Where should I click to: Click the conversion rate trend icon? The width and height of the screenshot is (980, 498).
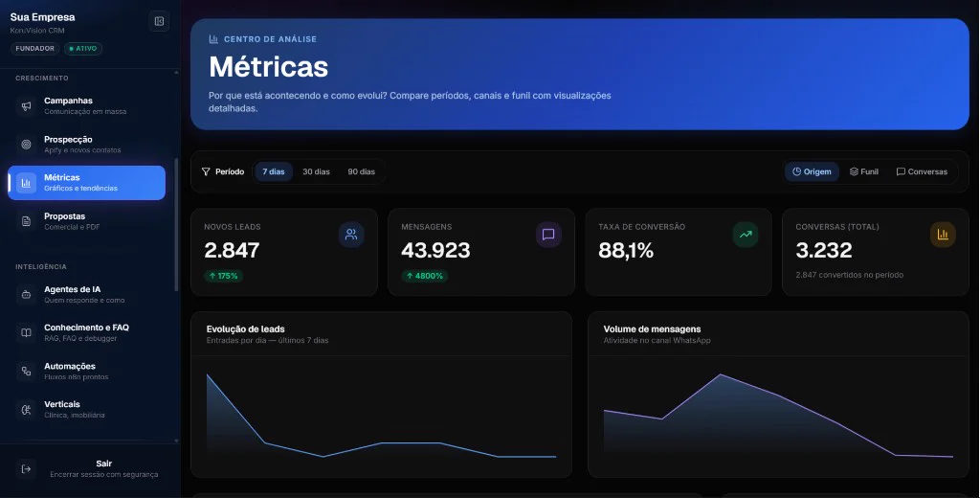[x=745, y=235]
